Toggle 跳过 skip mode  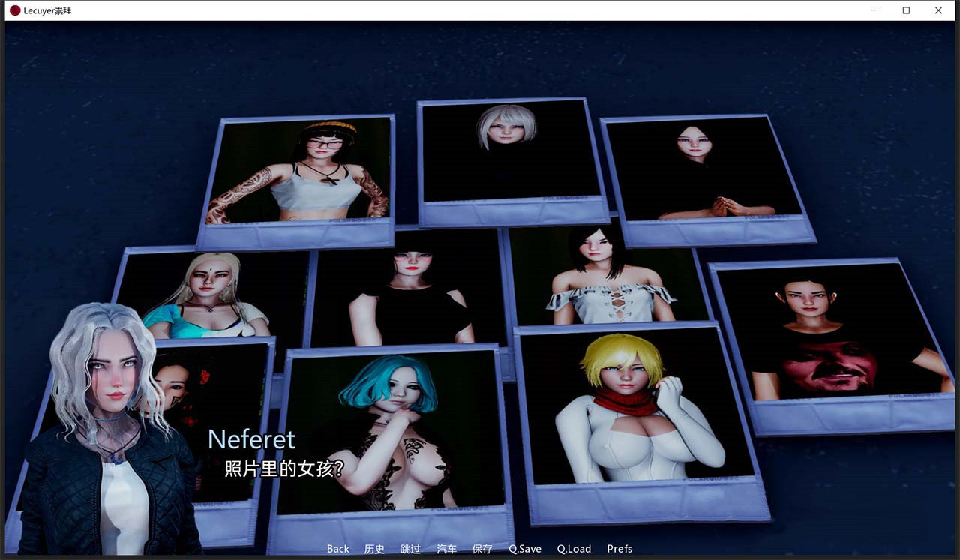[x=410, y=549]
